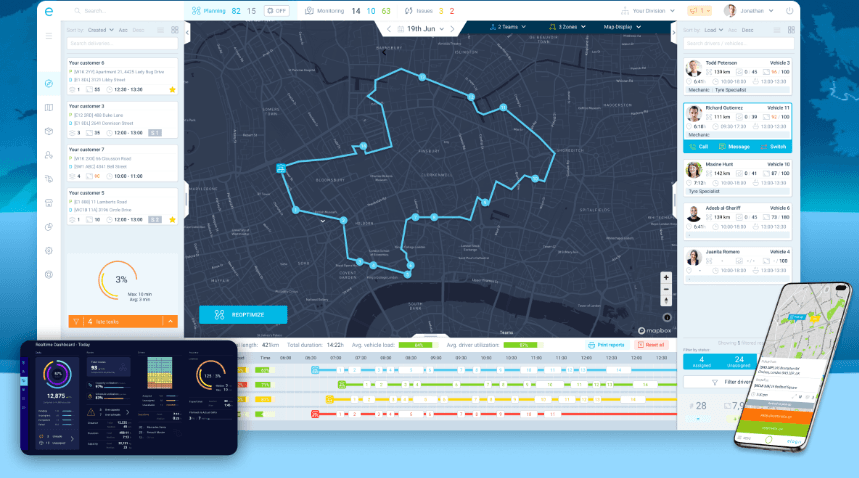Click Switch on Richard Gutierrez card
The height and width of the screenshot is (478, 859).
(773, 147)
